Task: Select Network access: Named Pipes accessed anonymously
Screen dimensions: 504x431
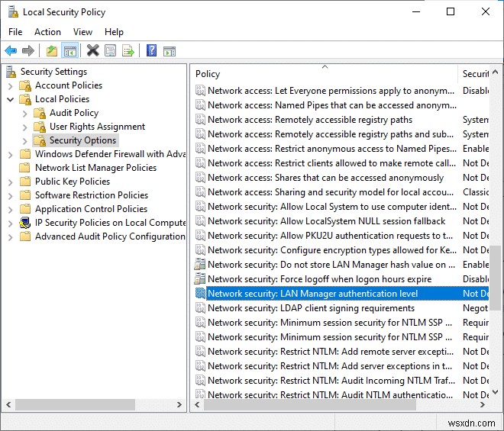Action: pos(332,105)
